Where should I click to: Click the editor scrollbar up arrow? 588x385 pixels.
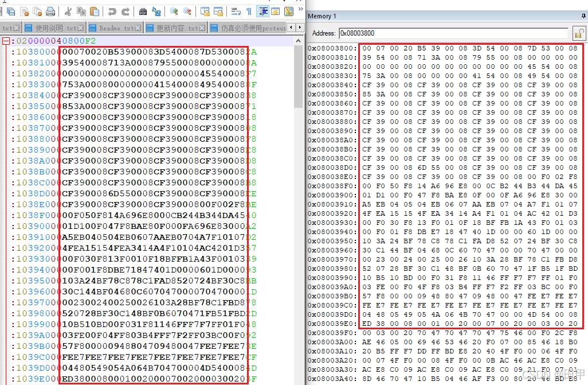click(298, 41)
